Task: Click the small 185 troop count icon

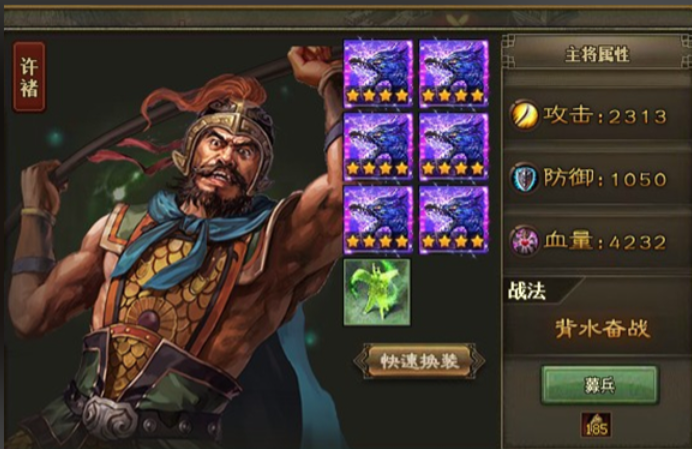Action: coord(596,425)
